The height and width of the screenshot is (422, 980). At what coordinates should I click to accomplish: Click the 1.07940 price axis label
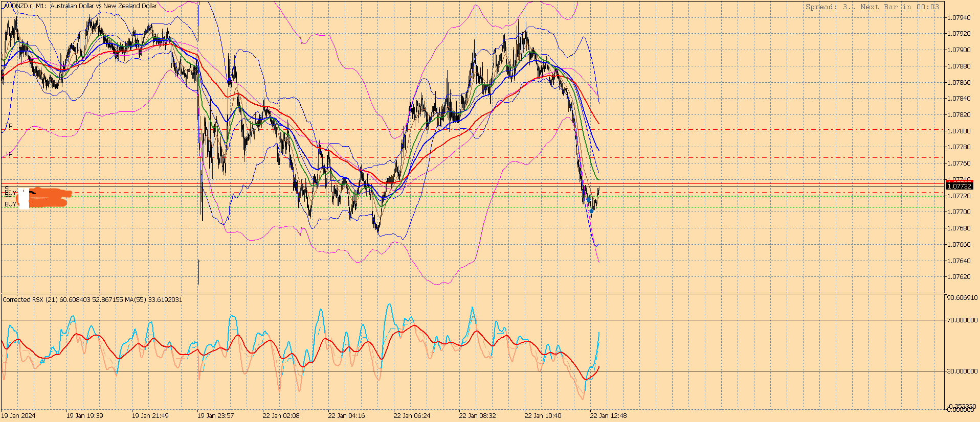[x=959, y=18]
